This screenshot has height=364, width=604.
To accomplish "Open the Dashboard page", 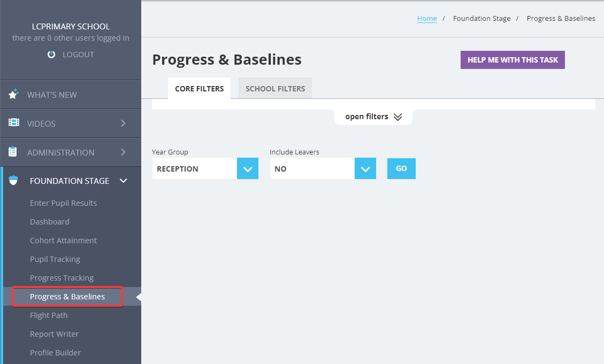I will pyautogui.click(x=50, y=222).
